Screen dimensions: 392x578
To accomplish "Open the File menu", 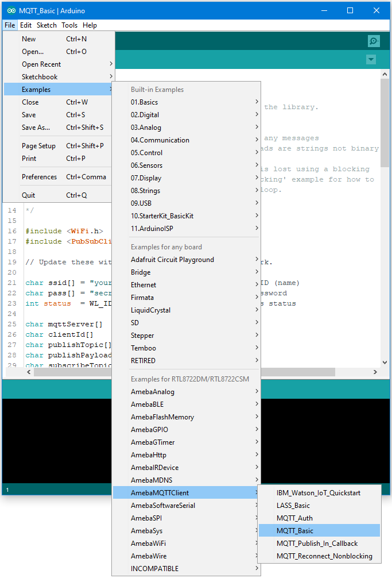I will click(x=10, y=25).
